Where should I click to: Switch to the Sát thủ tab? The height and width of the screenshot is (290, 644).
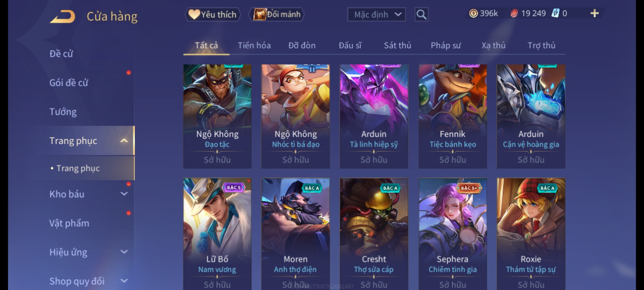(x=397, y=45)
